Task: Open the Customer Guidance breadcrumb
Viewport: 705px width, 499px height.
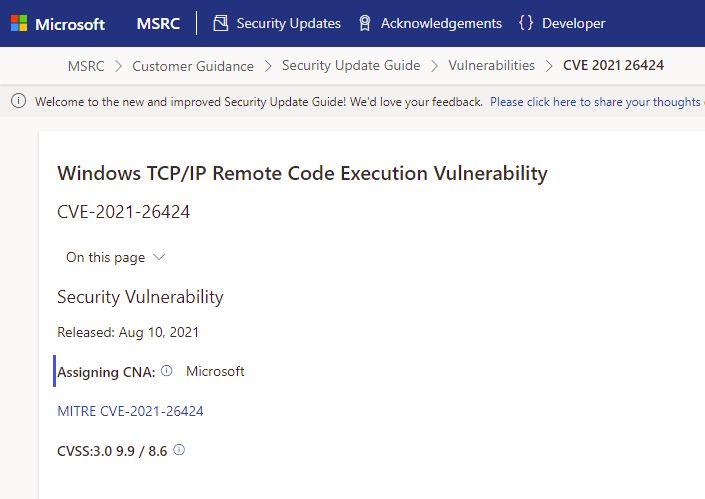Action: point(193,66)
